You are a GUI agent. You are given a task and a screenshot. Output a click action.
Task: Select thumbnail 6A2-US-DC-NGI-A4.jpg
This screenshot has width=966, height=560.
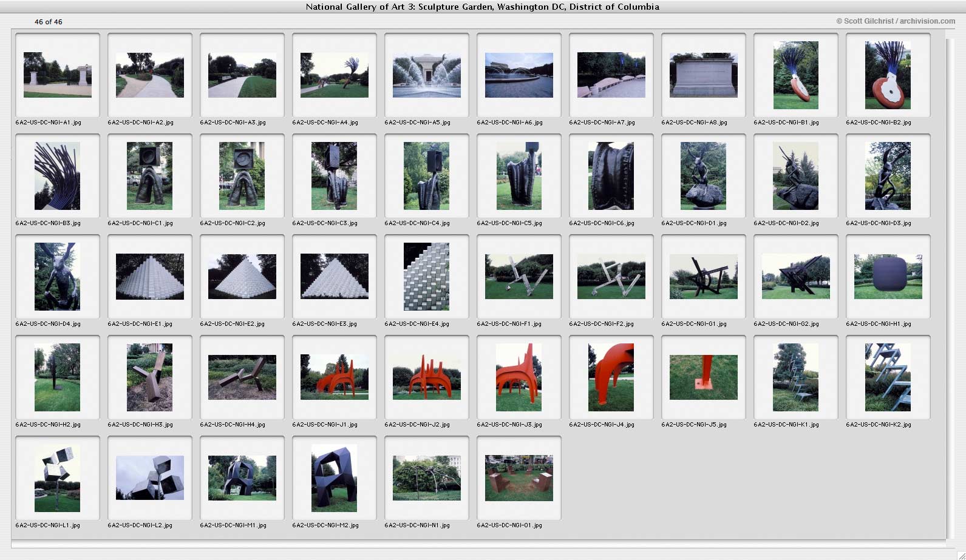point(335,75)
